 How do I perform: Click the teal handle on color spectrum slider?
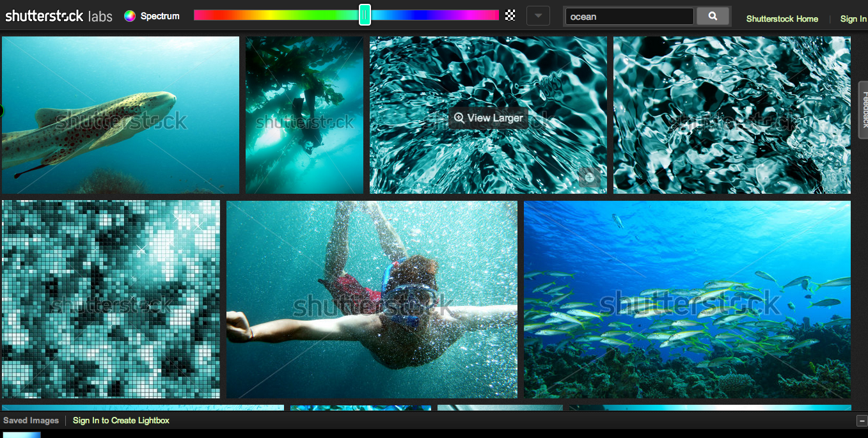pyautogui.click(x=365, y=15)
